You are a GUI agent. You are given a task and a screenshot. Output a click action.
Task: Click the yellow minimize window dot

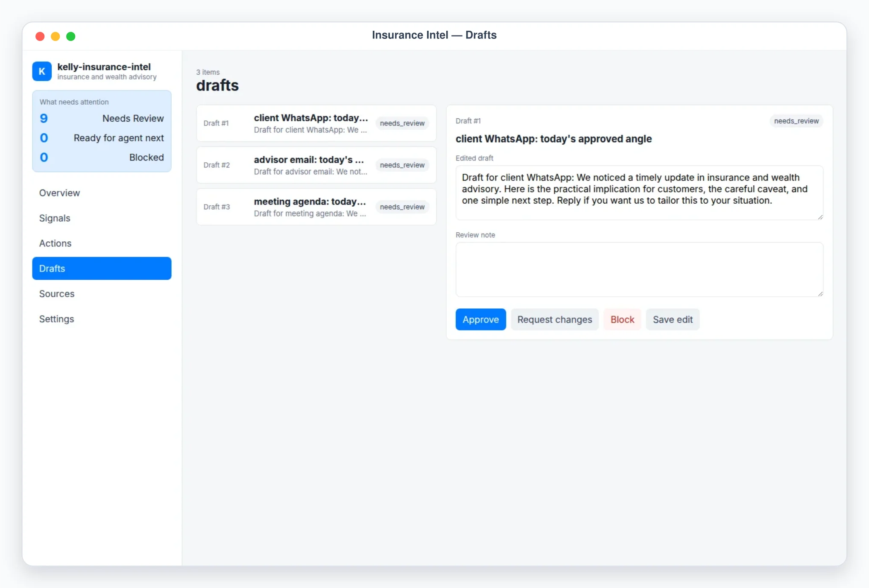(x=56, y=36)
